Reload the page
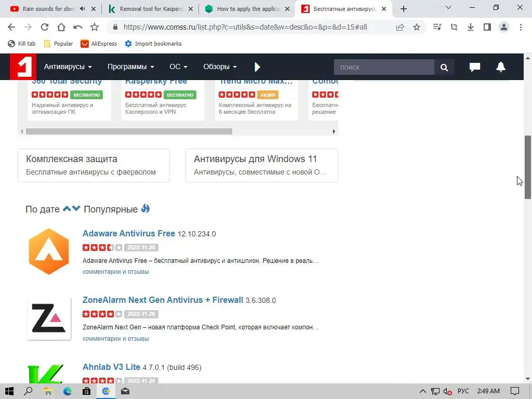The image size is (532, 399). [45, 27]
